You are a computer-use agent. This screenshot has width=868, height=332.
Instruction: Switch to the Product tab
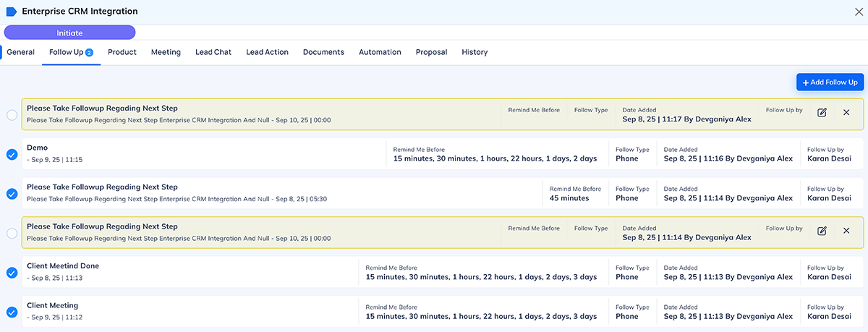tap(122, 52)
